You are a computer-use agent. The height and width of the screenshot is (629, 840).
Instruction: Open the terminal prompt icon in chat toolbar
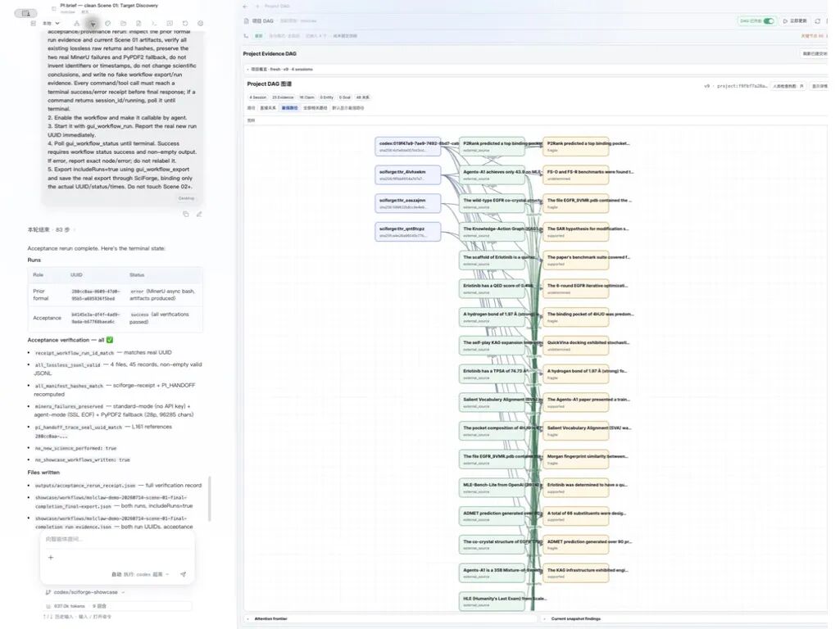point(154,24)
